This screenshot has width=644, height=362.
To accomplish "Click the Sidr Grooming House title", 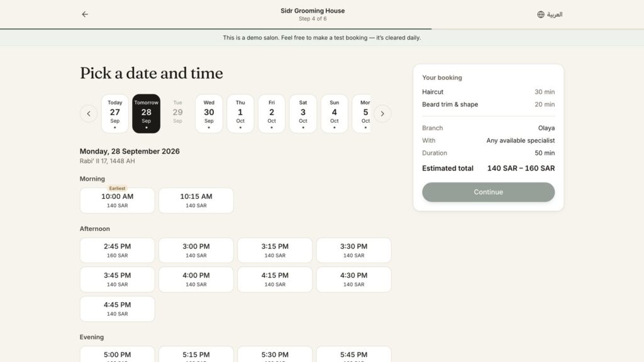I will (313, 11).
